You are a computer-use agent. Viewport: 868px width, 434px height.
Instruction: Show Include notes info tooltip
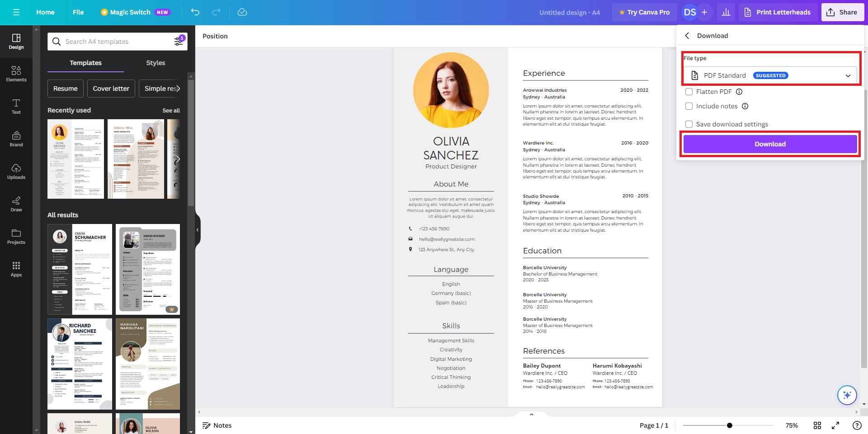click(x=745, y=106)
